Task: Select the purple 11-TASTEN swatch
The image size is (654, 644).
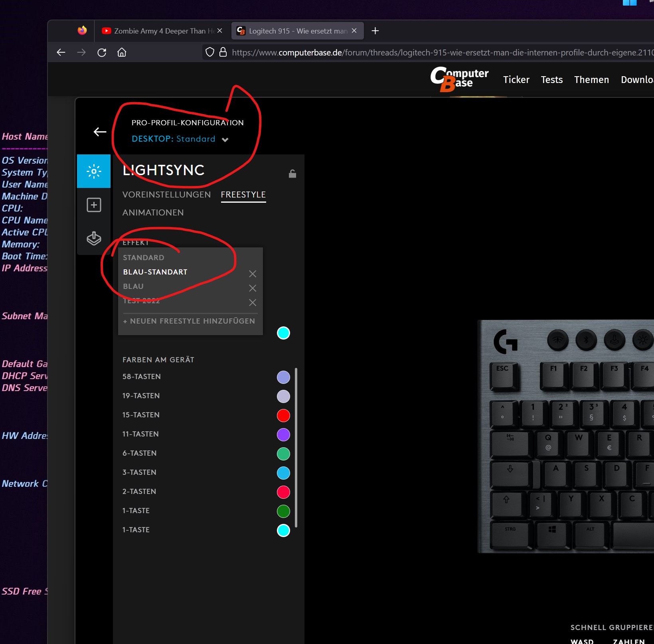Action: click(283, 435)
